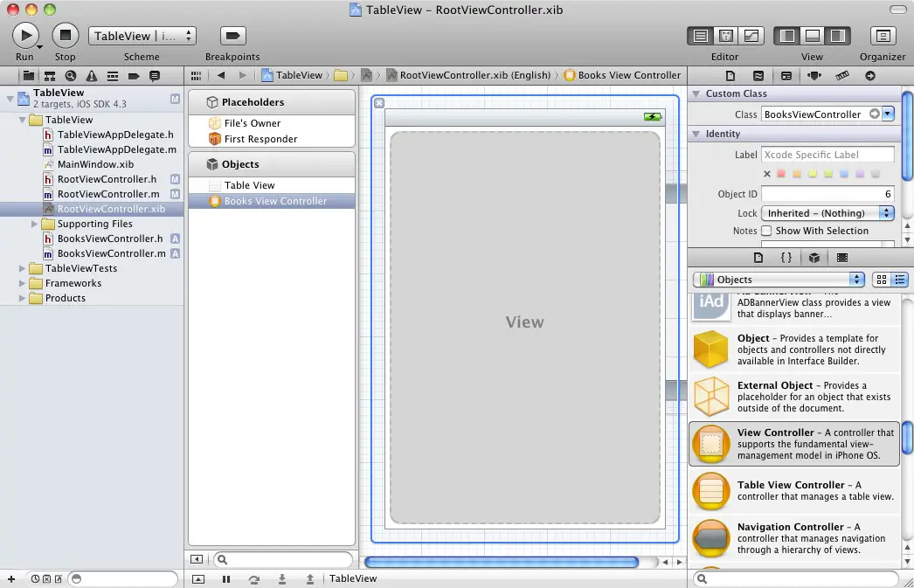This screenshot has width=914, height=588.
Task: Select Books View Controller in Objects list
Action: (x=275, y=201)
